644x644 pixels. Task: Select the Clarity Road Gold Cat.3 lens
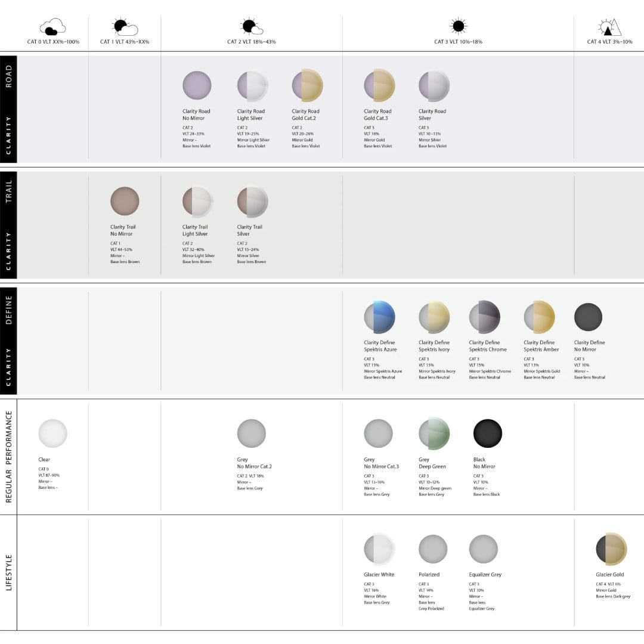pyautogui.click(x=379, y=85)
